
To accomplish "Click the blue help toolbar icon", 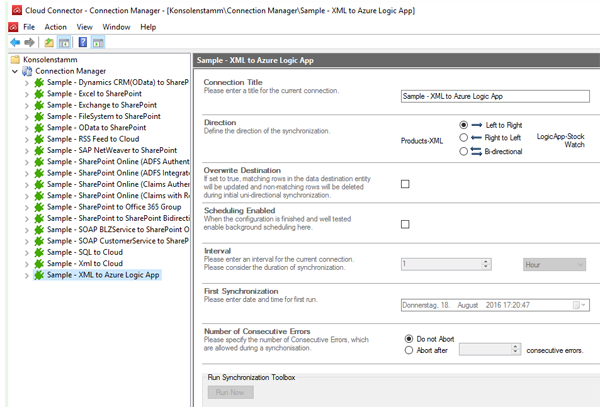I will (x=83, y=43).
